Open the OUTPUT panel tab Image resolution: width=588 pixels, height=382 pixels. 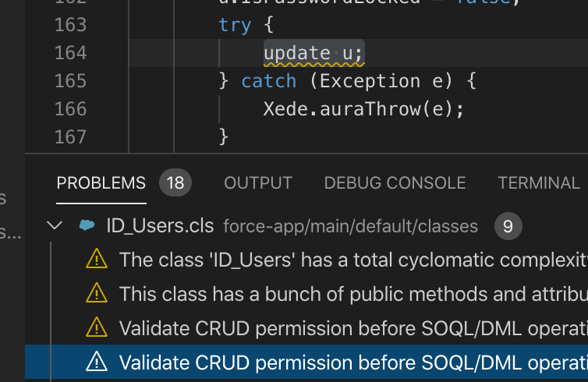[x=258, y=183]
